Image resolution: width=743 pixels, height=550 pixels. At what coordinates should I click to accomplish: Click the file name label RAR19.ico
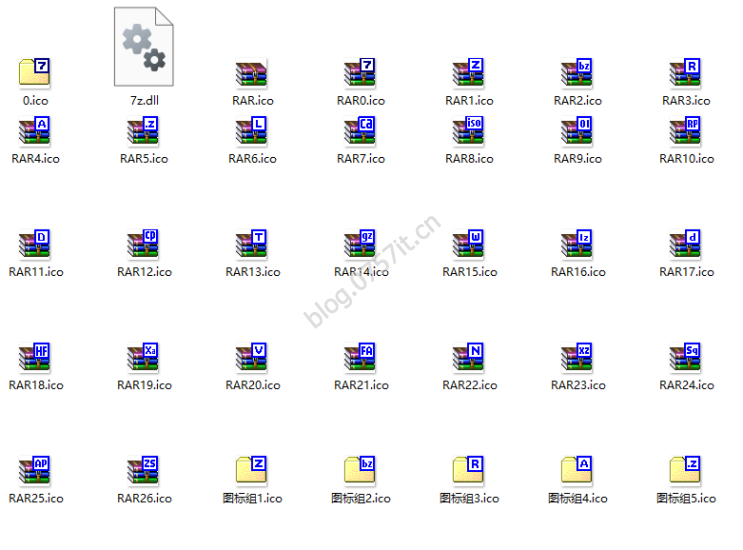tap(145, 385)
